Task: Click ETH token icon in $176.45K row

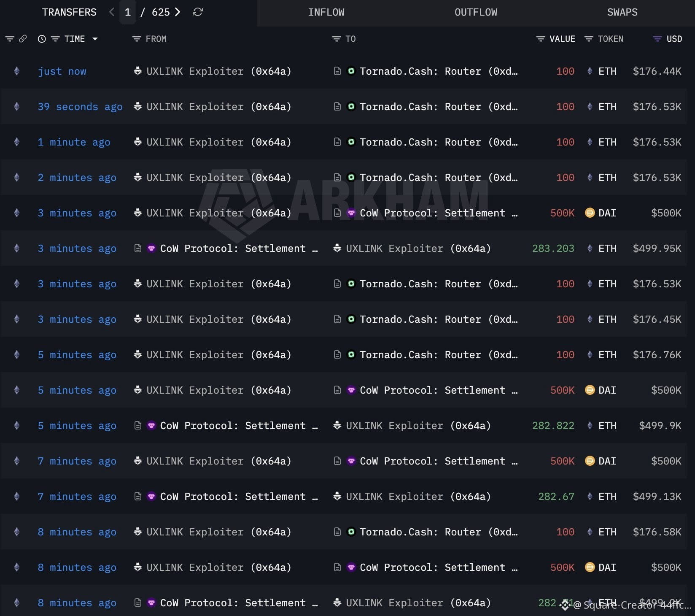Action: pos(590,319)
